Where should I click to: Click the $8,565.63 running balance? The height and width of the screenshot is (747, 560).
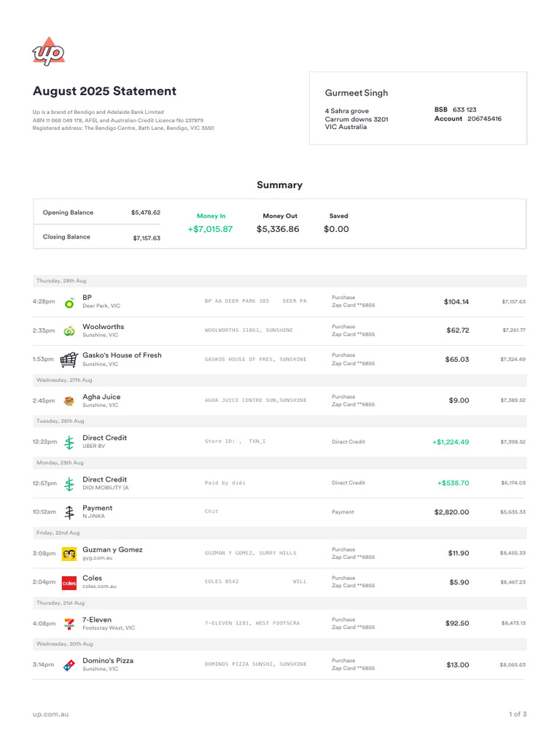[x=513, y=665]
